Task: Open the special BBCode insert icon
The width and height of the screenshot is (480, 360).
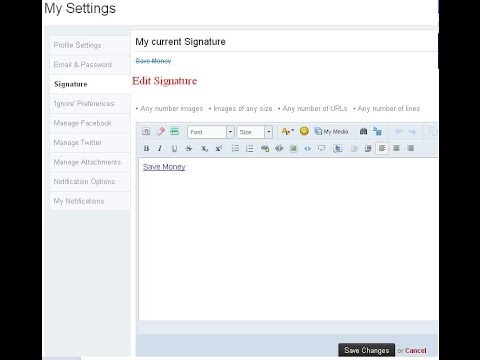Action: pyautogui.click(x=174, y=131)
